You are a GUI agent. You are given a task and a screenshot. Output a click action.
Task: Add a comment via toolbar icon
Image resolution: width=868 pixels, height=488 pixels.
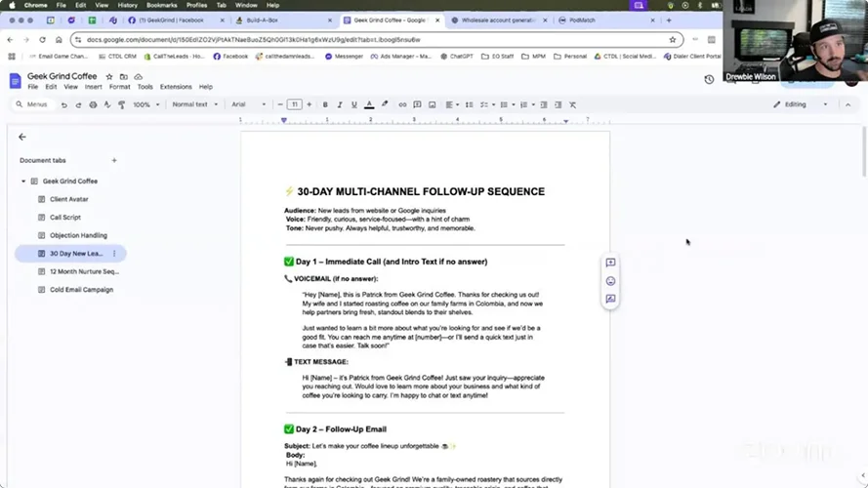417,104
